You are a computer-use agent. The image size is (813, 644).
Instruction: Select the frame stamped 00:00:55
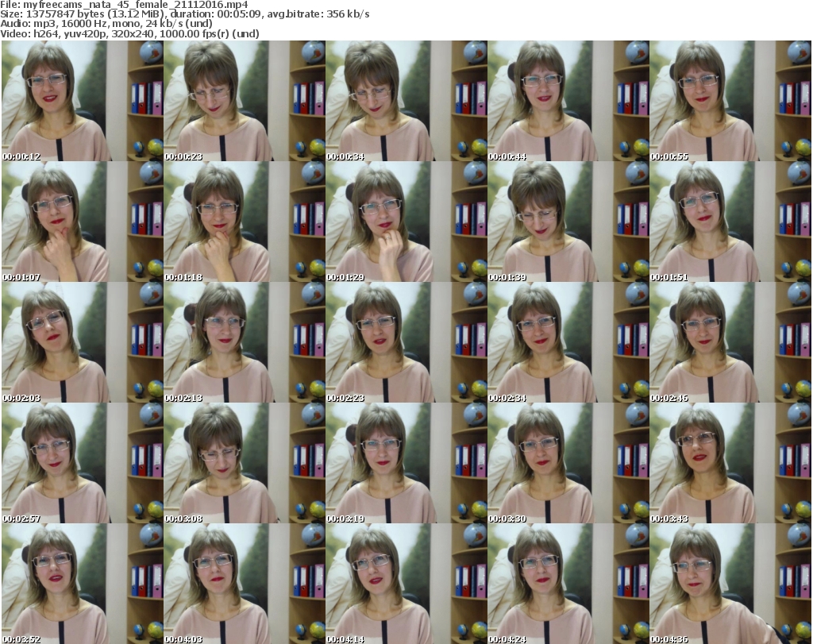[730, 101]
